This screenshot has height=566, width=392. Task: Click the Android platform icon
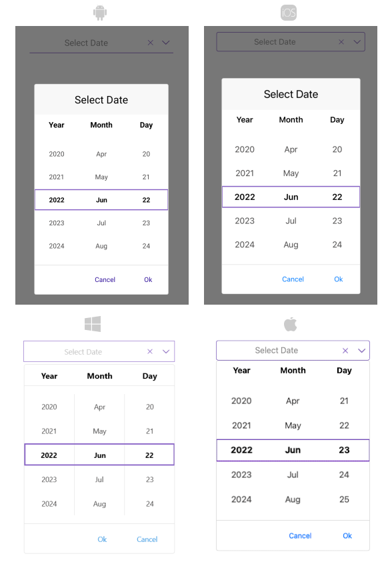tap(101, 12)
